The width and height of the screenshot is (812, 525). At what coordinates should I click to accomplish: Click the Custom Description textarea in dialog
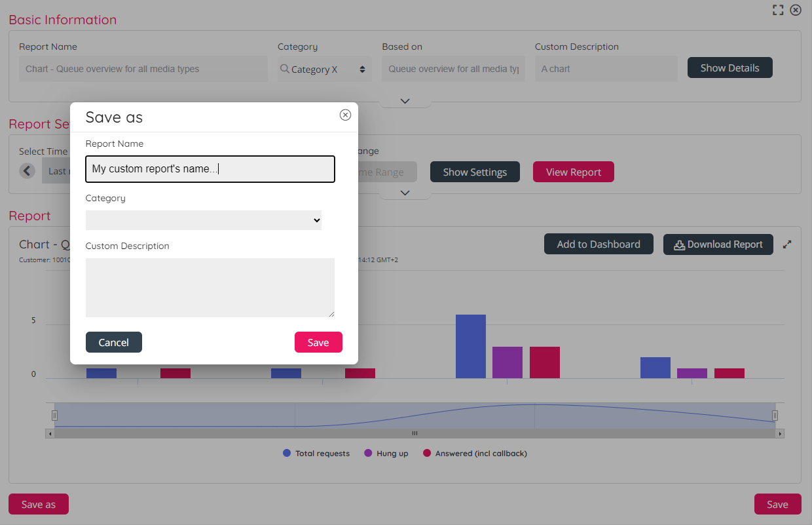210,288
